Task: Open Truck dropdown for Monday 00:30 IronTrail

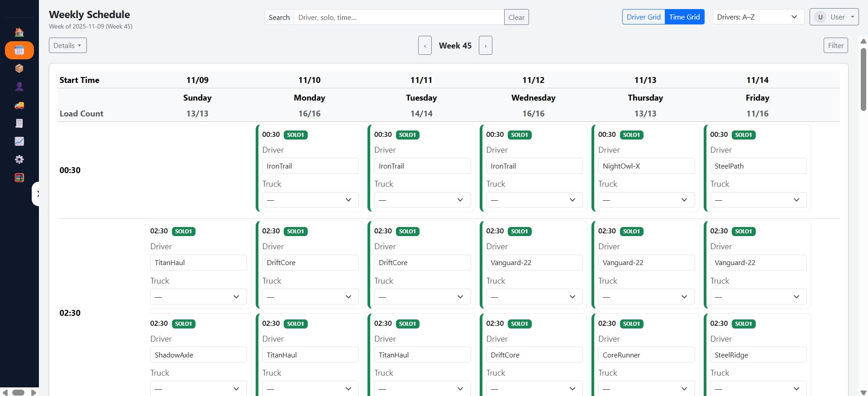Action: (310, 200)
